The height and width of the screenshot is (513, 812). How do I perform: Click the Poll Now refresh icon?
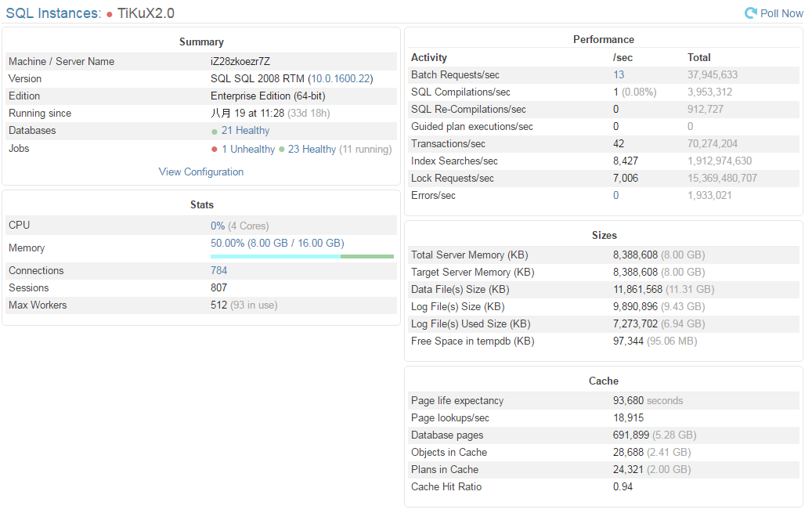(x=750, y=13)
